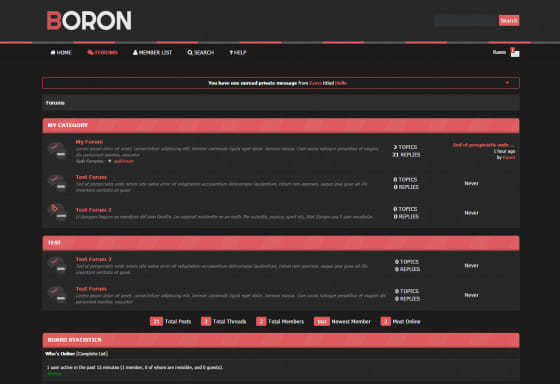Screen dimensions: 560x384
Task: Open the My Forum link
Action: tap(89, 142)
